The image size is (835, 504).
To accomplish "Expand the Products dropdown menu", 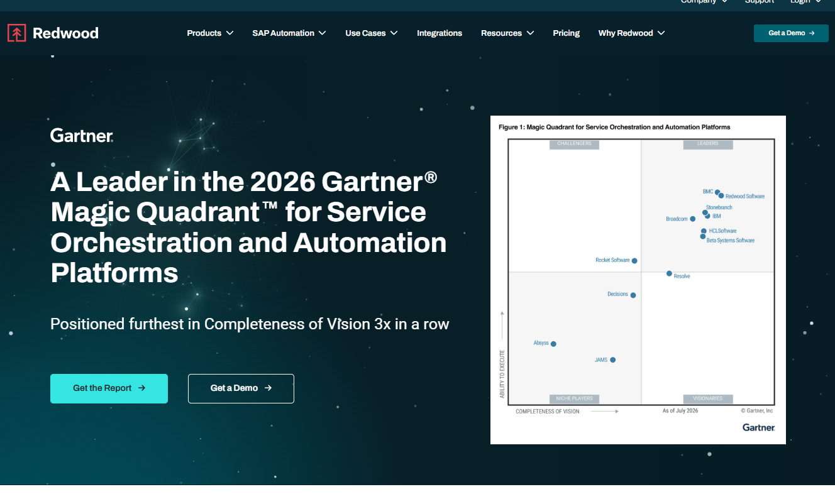I will coord(210,33).
